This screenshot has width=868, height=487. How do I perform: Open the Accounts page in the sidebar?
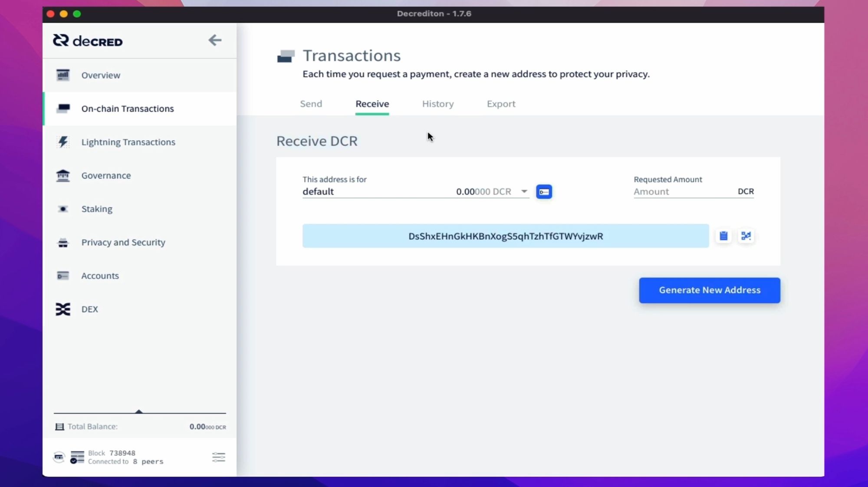[100, 276]
